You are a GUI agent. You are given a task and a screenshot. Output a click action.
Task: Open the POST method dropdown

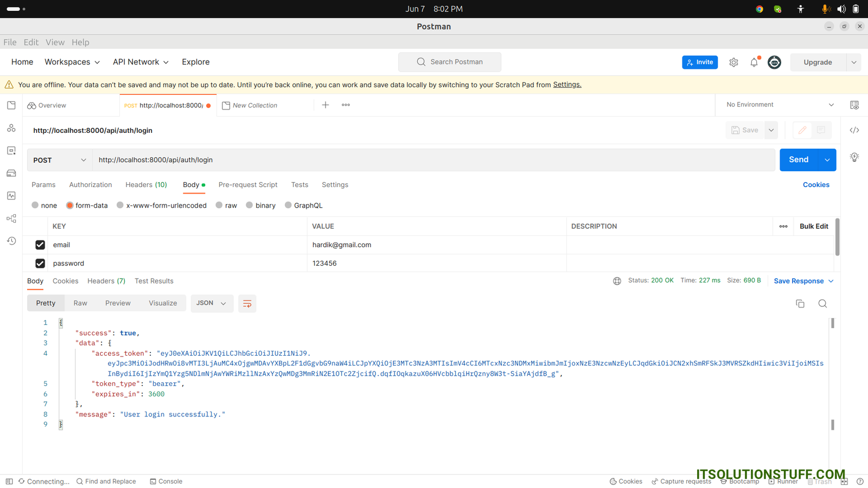tap(60, 160)
